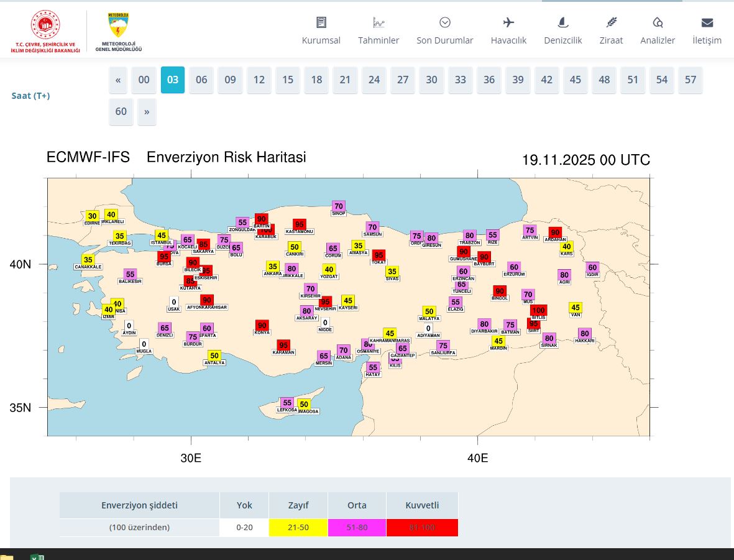This screenshot has height=560, width=734.
Task: Open the Kurumsal document icon
Action: (321, 22)
